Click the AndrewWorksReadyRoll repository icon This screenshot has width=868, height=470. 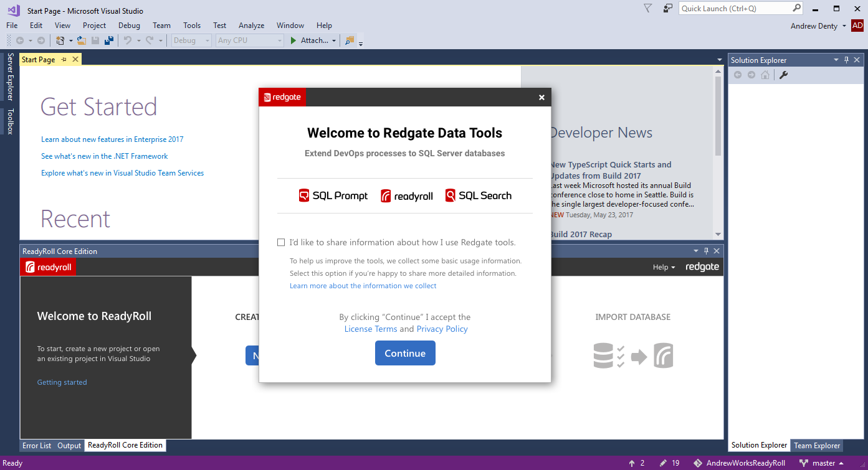click(x=697, y=463)
